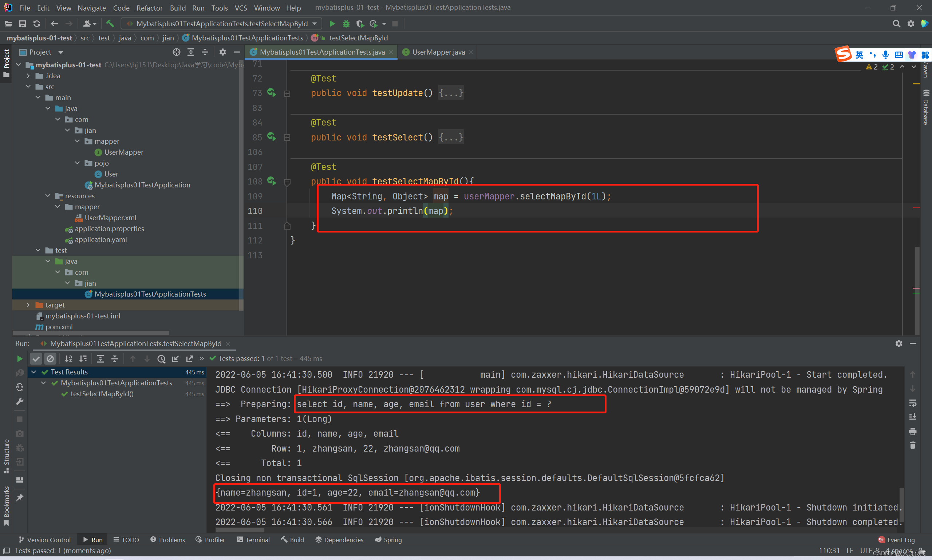Sort test results alphabetically
Image resolution: width=932 pixels, height=560 pixels.
click(68, 358)
